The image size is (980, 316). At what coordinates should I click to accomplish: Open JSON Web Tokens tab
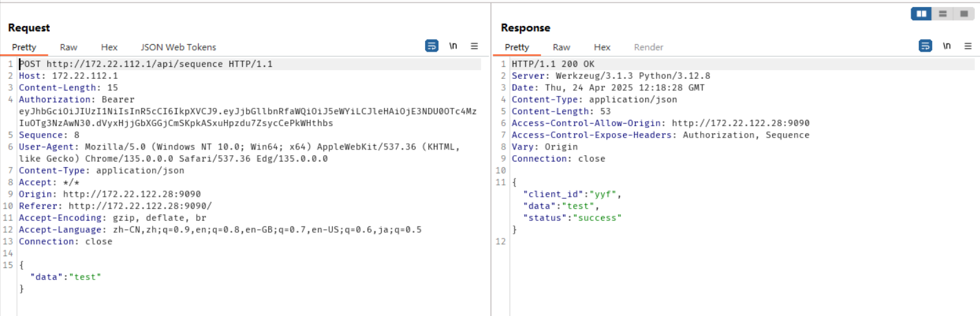(x=178, y=47)
